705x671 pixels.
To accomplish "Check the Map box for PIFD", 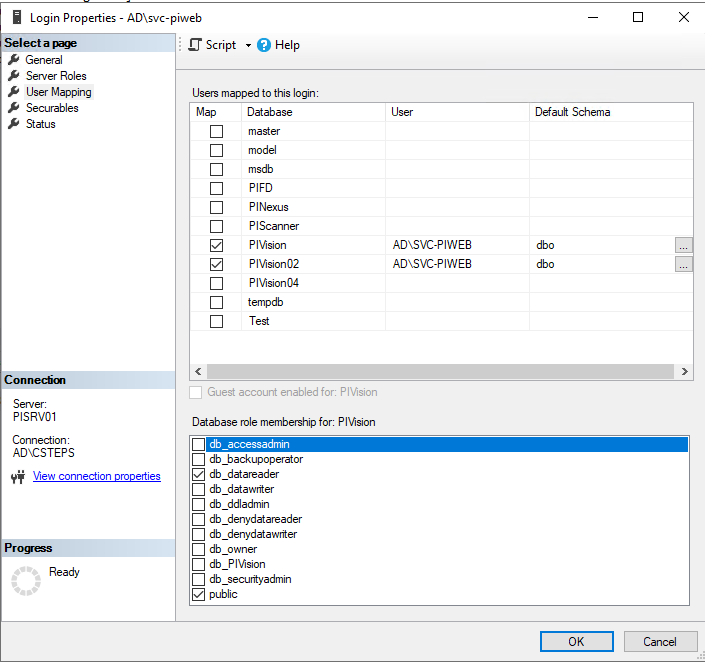I will tap(216, 188).
